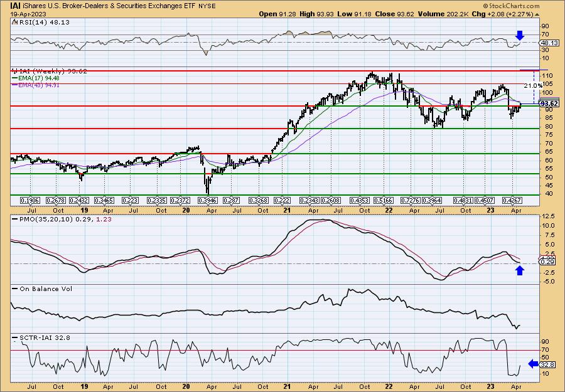
Task: Click the 32.8 SCTR value tag
Action: pos(547,364)
